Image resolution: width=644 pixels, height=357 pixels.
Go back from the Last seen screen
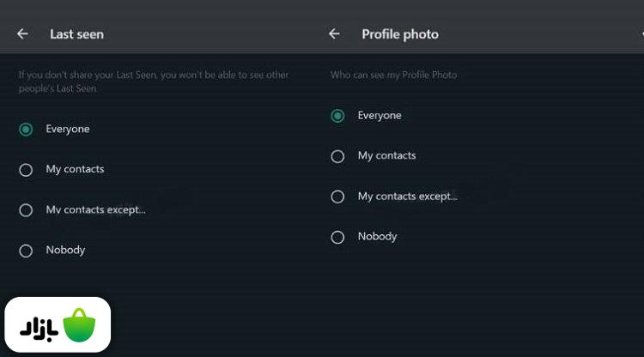[x=22, y=34]
